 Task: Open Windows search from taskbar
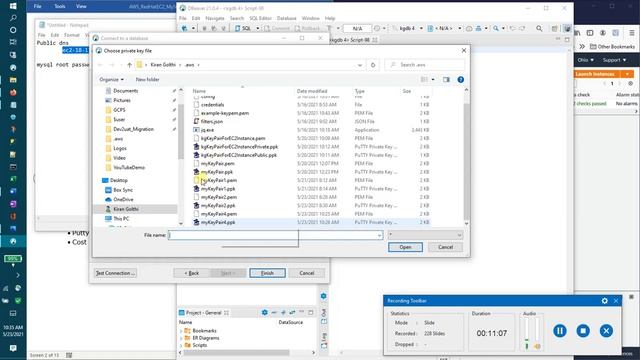tap(13, 18)
